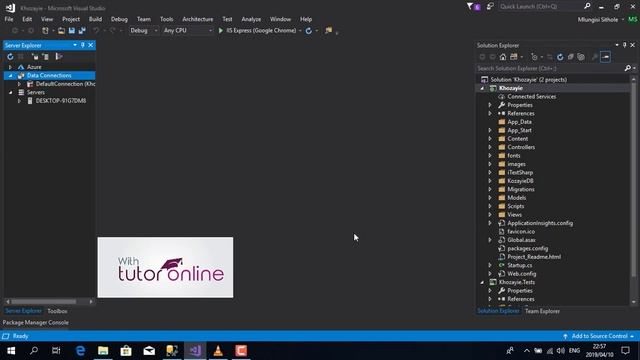Open IIS Express browser target dropdown arrow
640x360 pixels.
[300, 31]
